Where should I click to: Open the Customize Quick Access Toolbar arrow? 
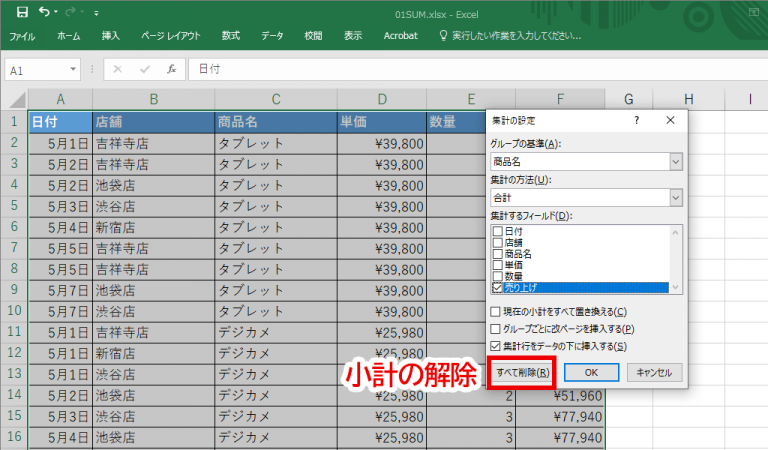pos(96,13)
